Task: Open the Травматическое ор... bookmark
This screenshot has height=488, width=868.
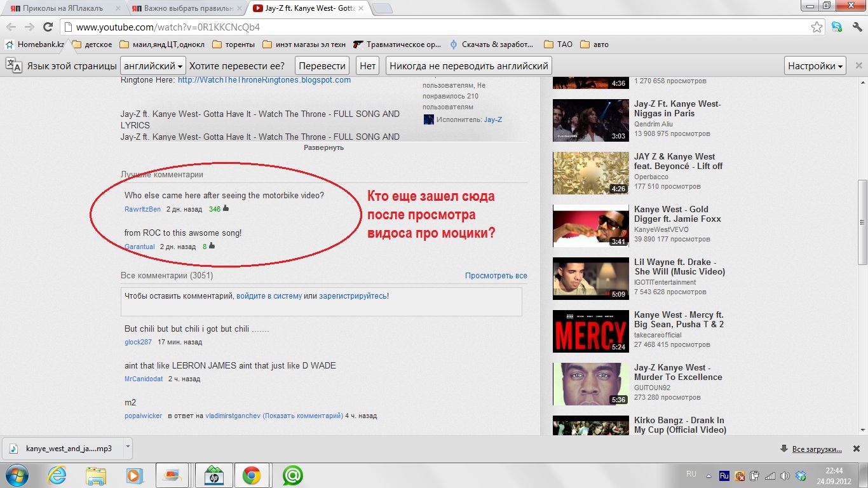Action: (397, 44)
